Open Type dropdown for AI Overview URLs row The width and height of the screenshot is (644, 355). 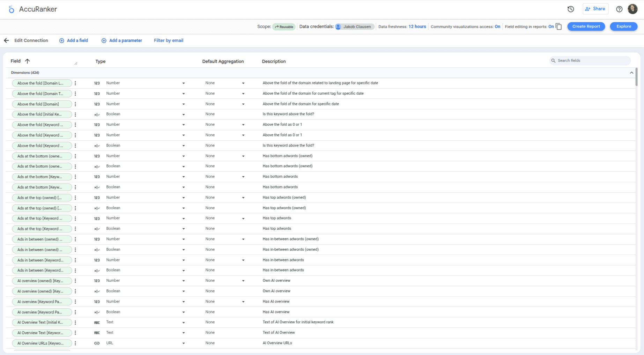(184, 343)
